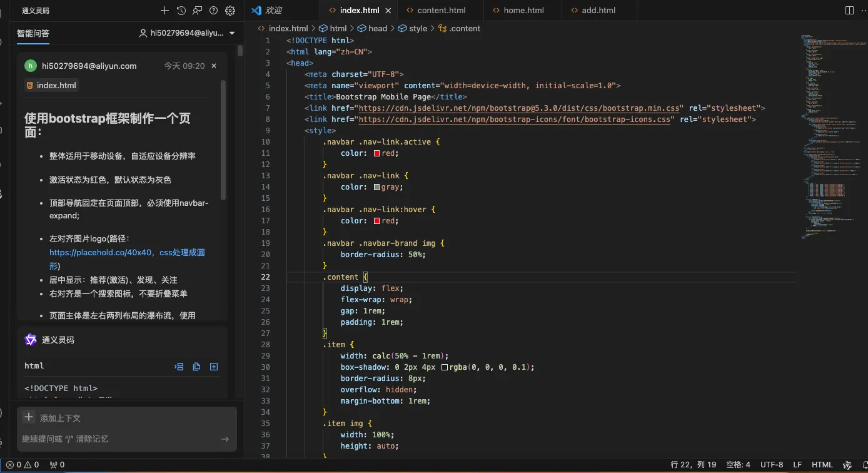
Task: Click the 'border-radius: 50%;' line
Action: point(383,255)
